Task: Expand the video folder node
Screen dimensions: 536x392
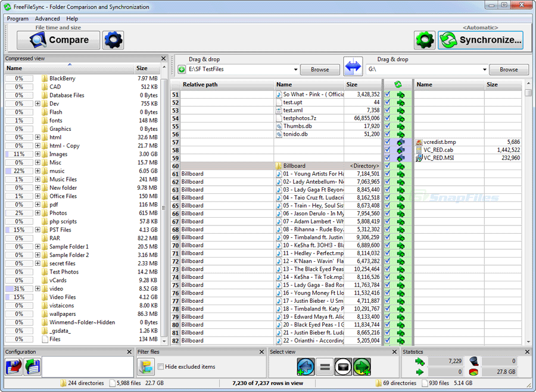Action: [38, 289]
